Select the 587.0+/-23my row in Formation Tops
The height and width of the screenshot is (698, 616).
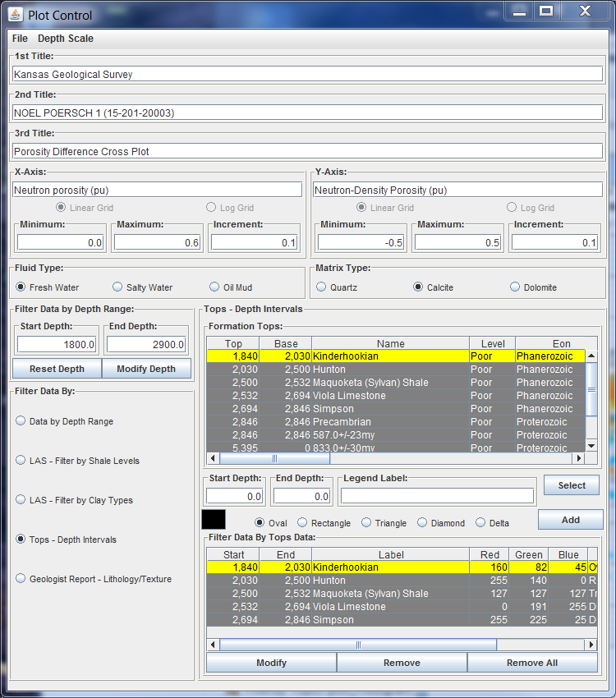tap(396, 435)
